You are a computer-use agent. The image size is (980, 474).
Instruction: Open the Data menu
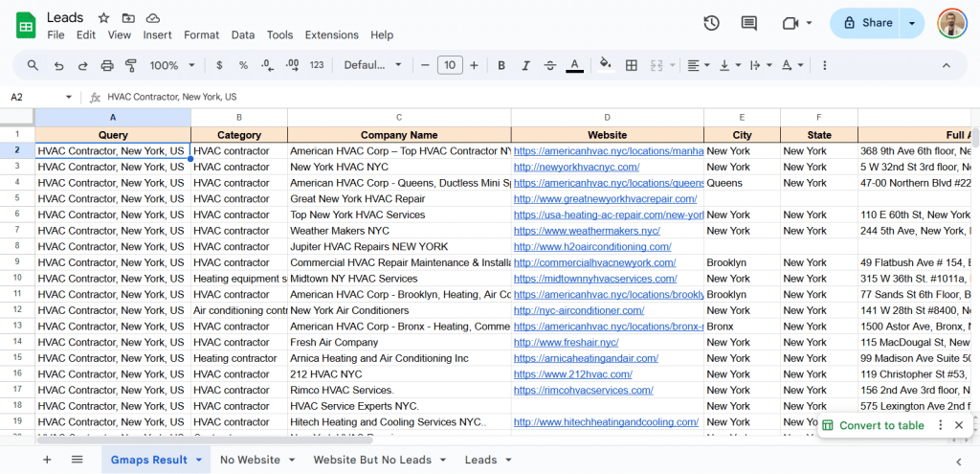(x=242, y=35)
